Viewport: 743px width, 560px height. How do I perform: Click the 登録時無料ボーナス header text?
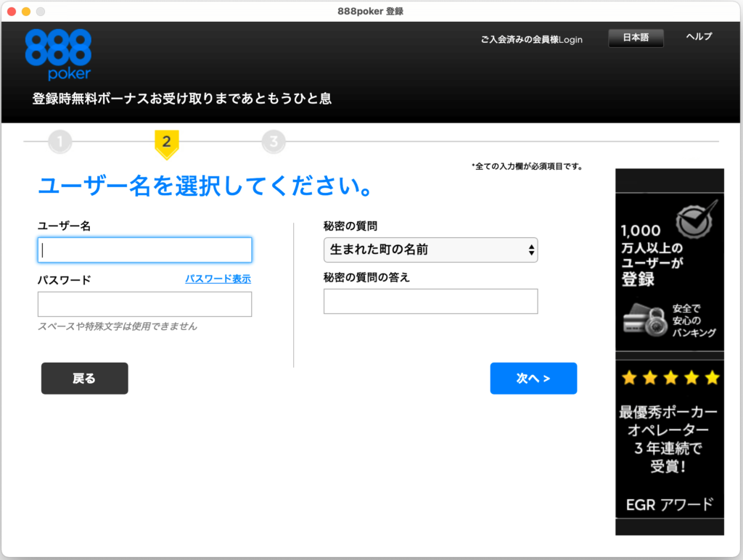182,99
